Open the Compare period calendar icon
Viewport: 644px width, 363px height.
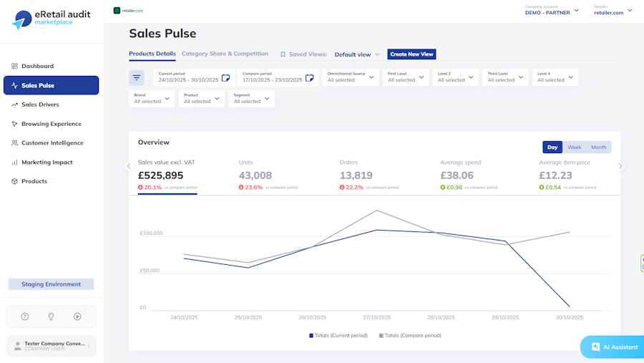tap(309, 78)
